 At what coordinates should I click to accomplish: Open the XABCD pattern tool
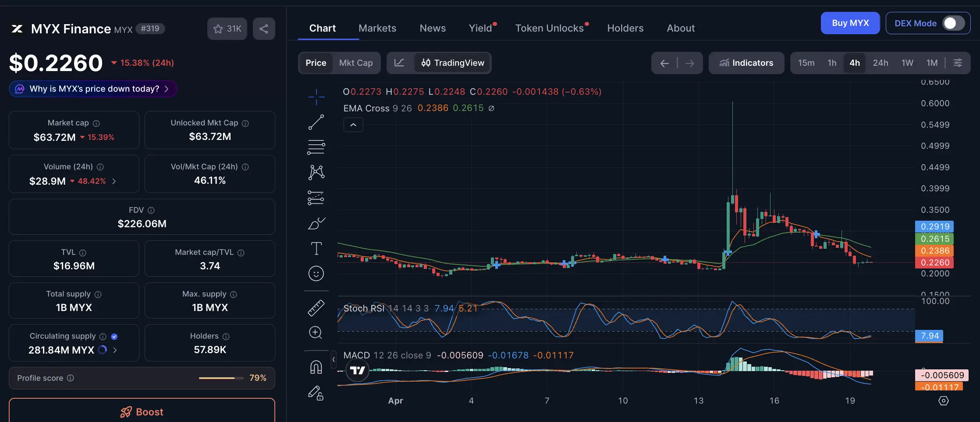[316, 172]
